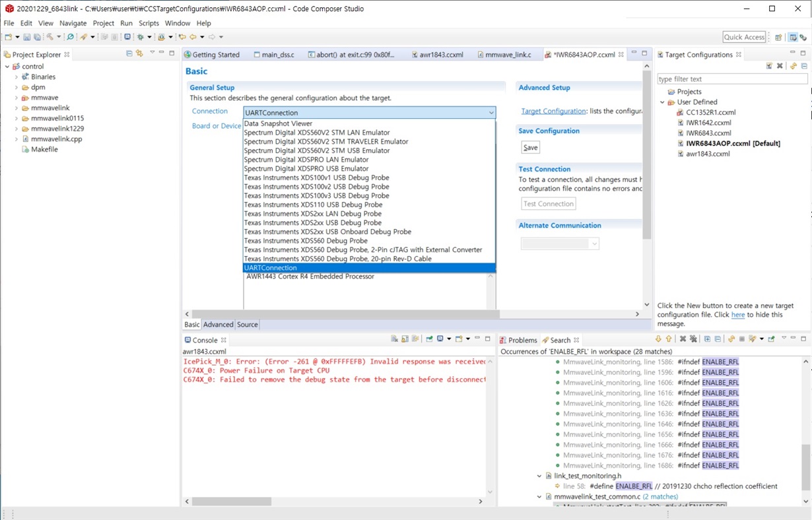
Task: Expand the mmwavelink0115 folder
Action: [17, 118]
